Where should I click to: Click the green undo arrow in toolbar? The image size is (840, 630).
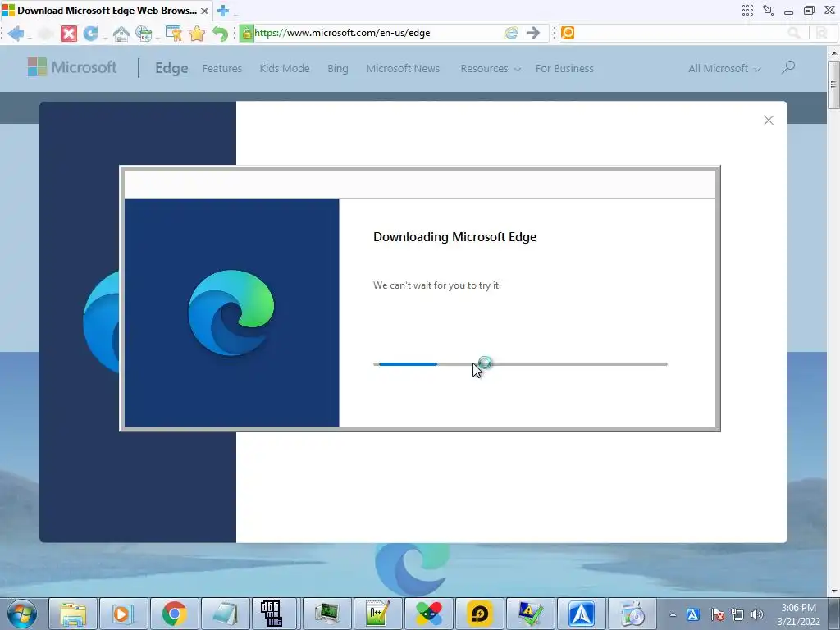(x=220, y=33)
